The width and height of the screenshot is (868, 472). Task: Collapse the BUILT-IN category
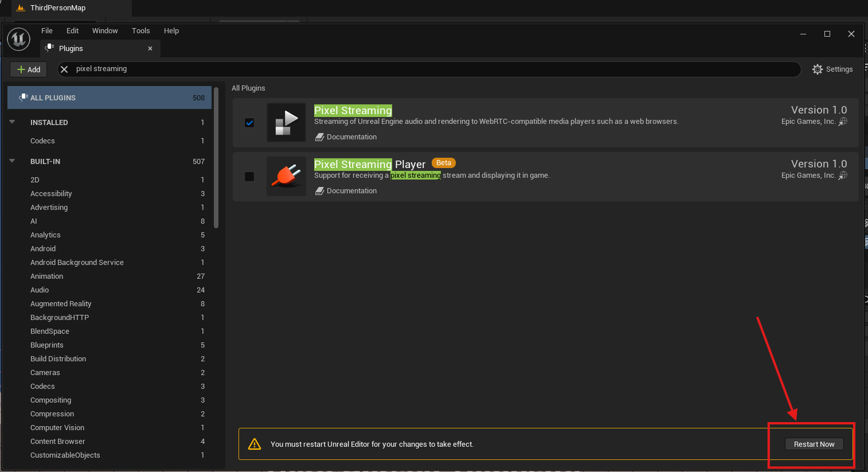[13, 161]
